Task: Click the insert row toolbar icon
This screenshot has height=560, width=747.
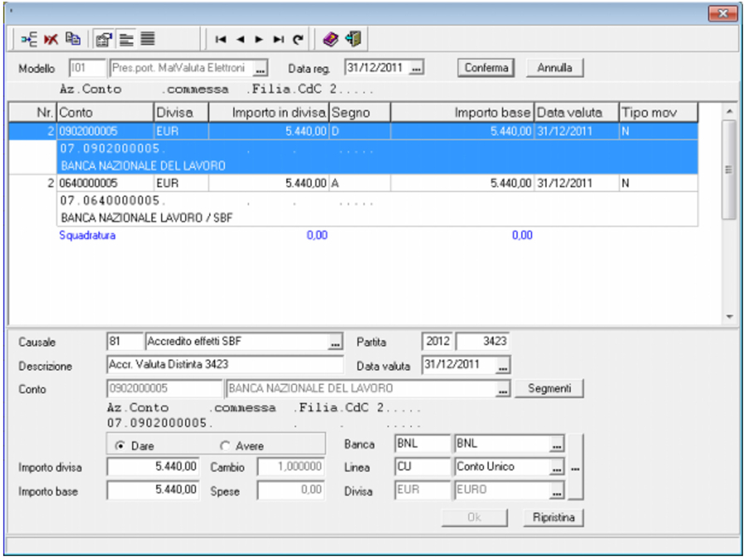Action: click(x=29, y=38)
